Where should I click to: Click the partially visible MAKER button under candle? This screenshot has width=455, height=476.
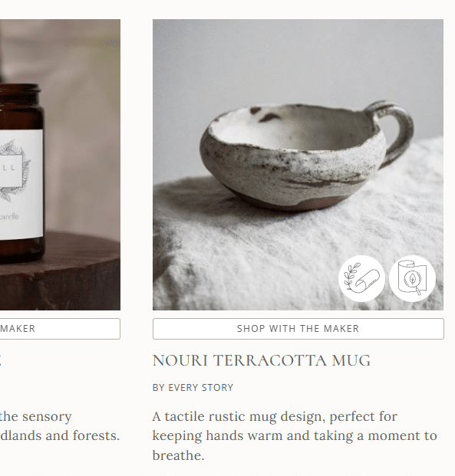click(x=60, y=329)
